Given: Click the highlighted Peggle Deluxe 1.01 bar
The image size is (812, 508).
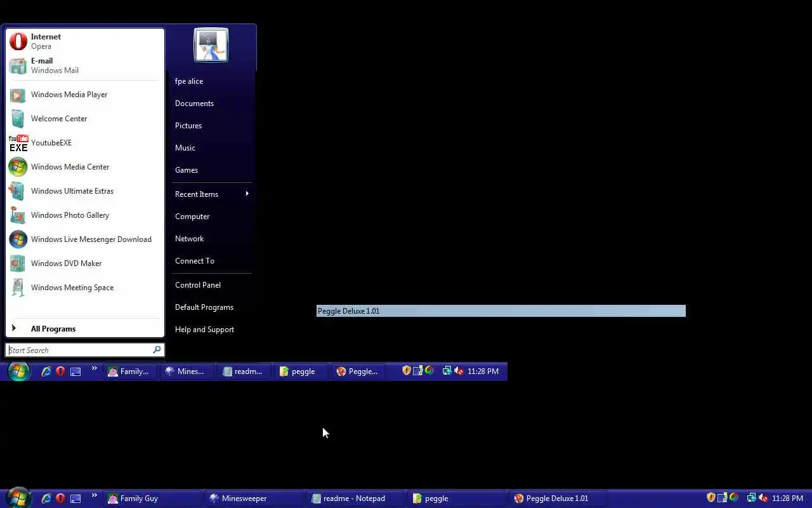Looking at the screenshot, I should (501, 311).
